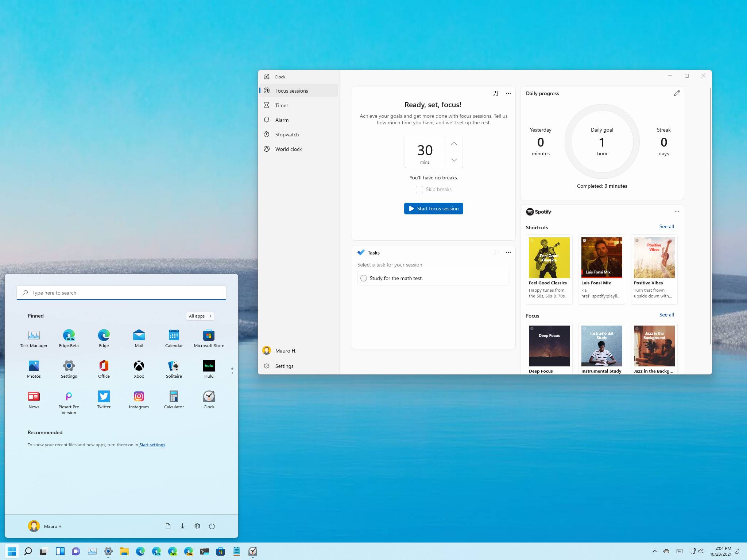Select the Stopwatch icon in sidebar
The image size is (747, 560).
click(x=268, y=134)
